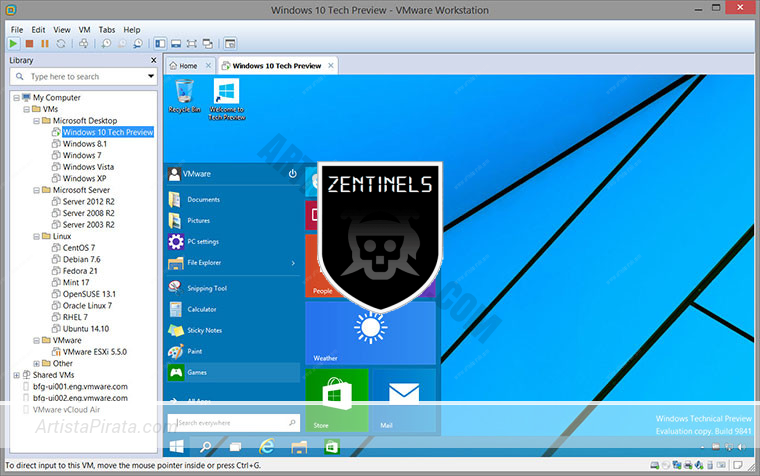The height and width of the screenshot is (476, 760).
Task: Click the printer status bar icon
Action: pos(688,465)
